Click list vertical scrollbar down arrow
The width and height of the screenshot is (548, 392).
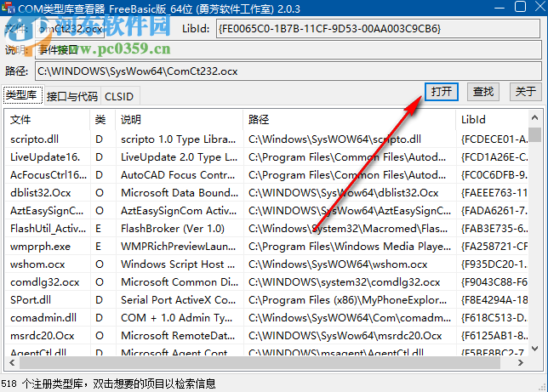tap(534, 348)
